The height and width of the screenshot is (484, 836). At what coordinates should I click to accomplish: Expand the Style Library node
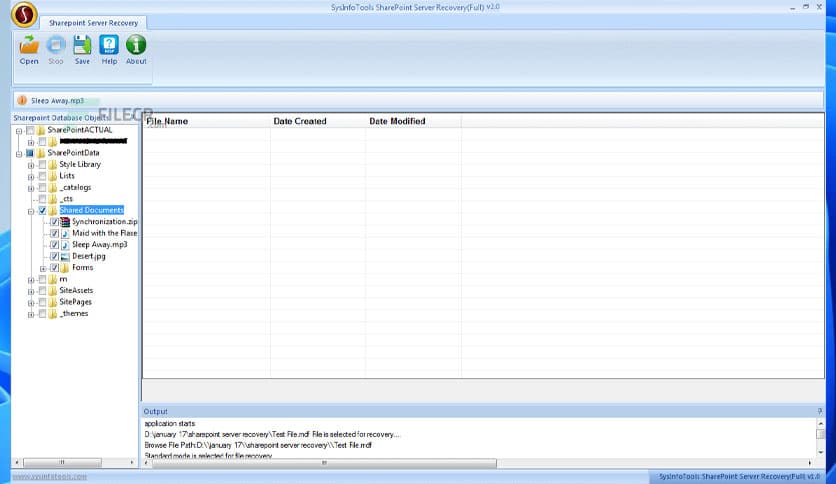(x=31, y=165)
